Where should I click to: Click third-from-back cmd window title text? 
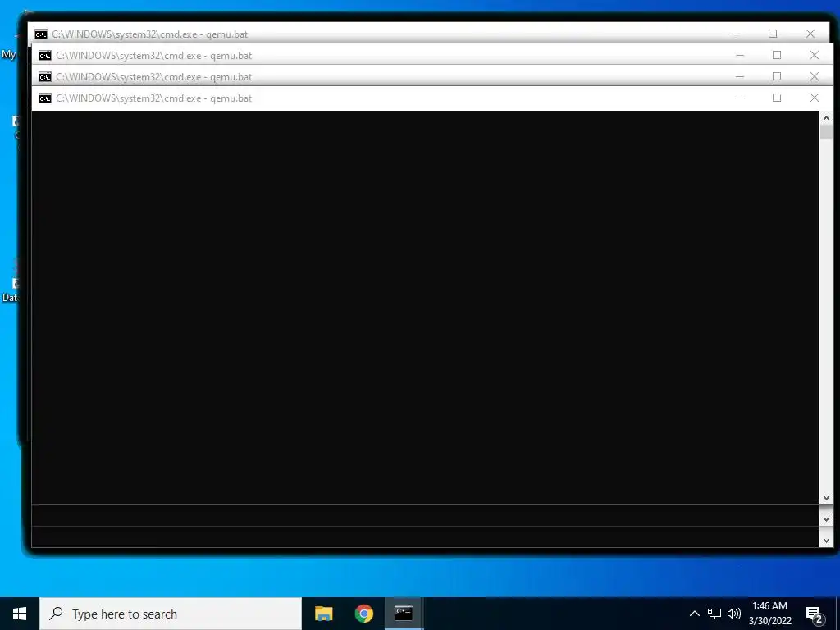tap(153, 77)
